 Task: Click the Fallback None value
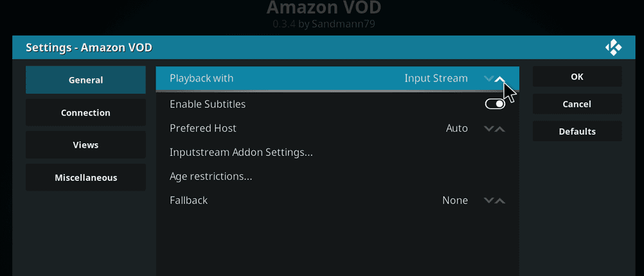click(x=455, y=200)
